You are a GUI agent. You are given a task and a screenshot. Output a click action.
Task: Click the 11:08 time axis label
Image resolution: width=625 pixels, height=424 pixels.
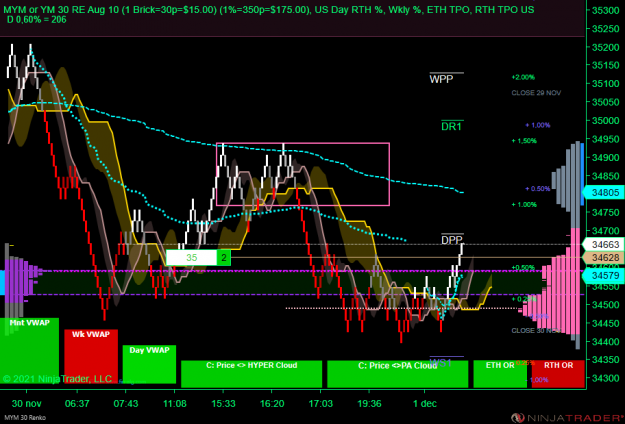pyautogui.click(x=175, y=403)
